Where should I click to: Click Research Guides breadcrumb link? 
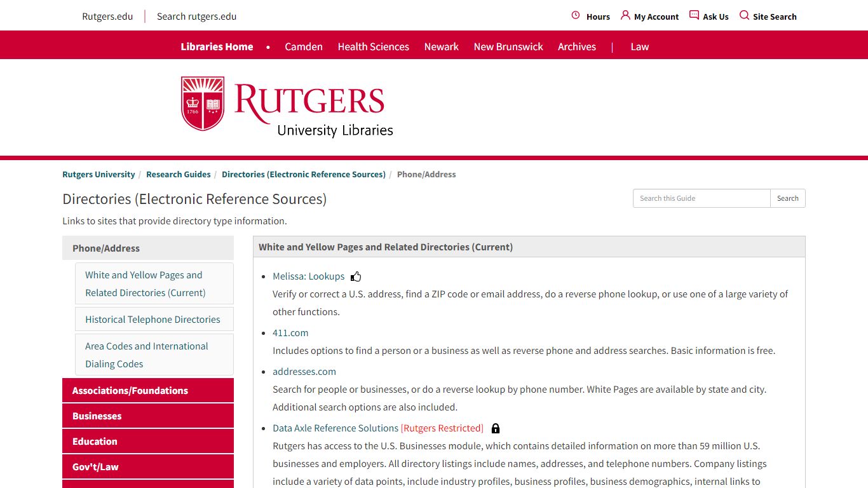pos(179,174)
